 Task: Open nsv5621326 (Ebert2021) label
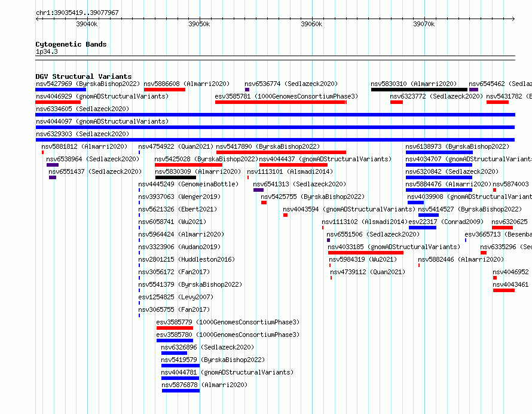click(178, 209)
